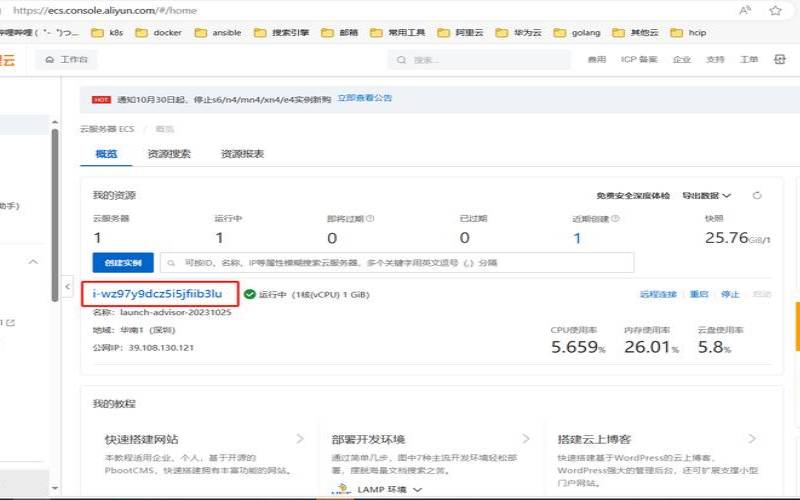The height and width of the screenshot is (500, 800).
Task: Click the Aliyun logo at top left
Action: [x=8, y=60]
